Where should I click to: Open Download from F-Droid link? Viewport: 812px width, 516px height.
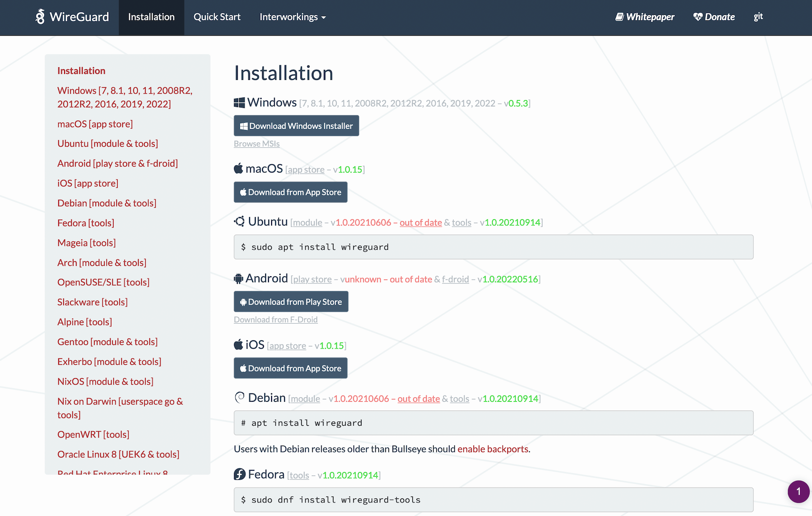[x=276, y=320]
